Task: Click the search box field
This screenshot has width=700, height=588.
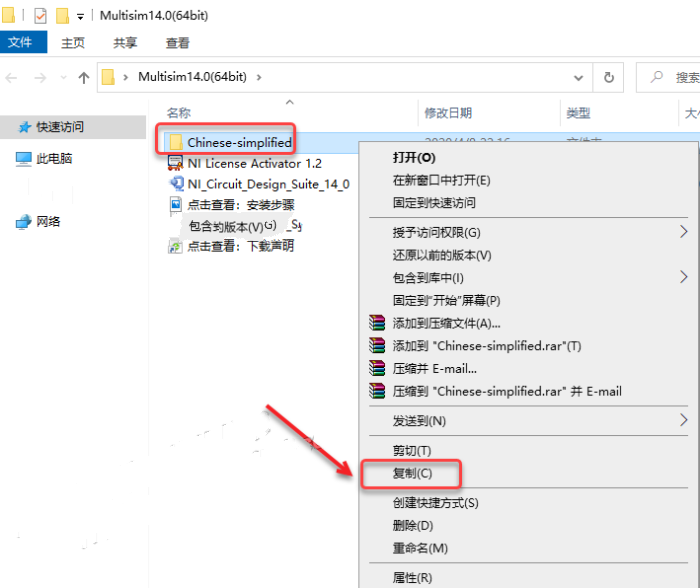Action: click(x=668, y=78)
